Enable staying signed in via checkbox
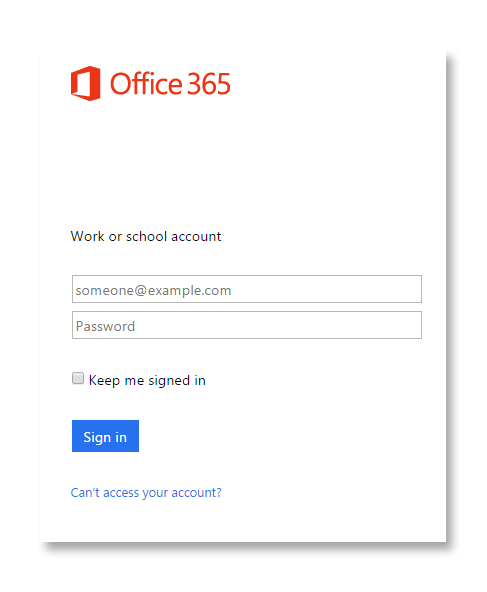The width and height of the screenshot is (487, 592). [78, 378]
